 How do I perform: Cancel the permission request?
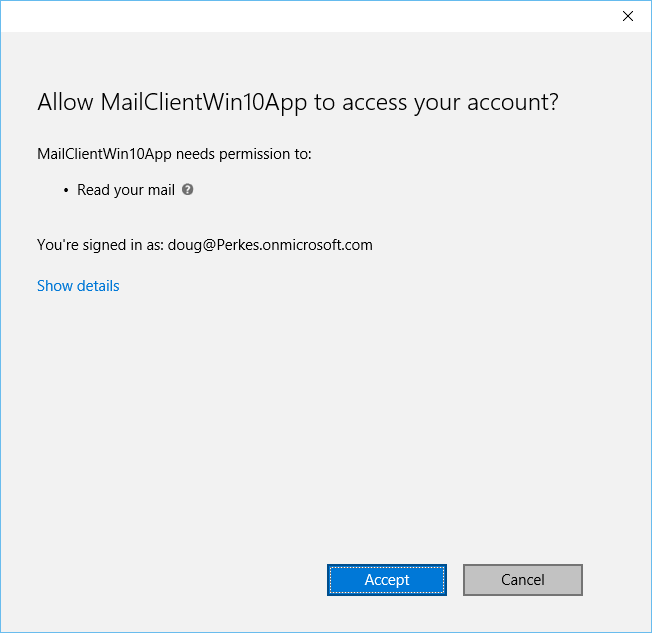523,580
